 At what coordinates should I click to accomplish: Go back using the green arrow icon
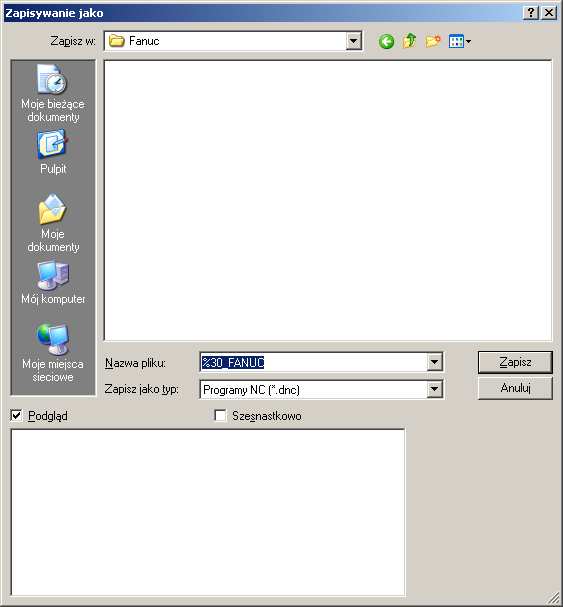coord(386,41)
